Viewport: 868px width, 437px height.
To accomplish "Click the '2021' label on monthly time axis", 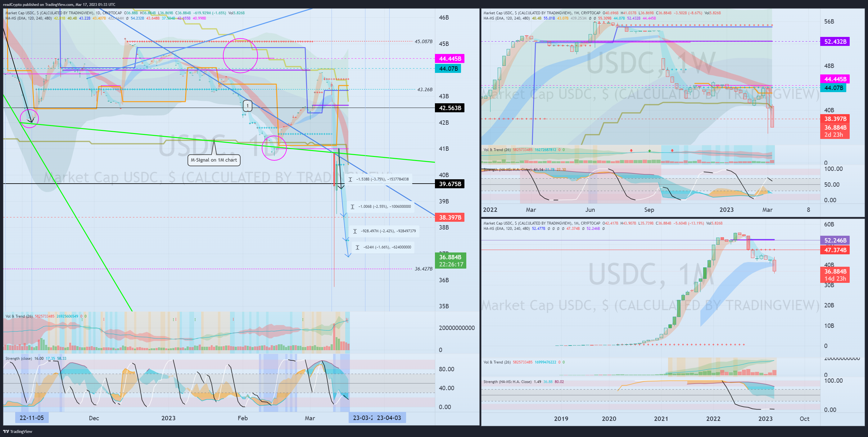I will (661, 418).
